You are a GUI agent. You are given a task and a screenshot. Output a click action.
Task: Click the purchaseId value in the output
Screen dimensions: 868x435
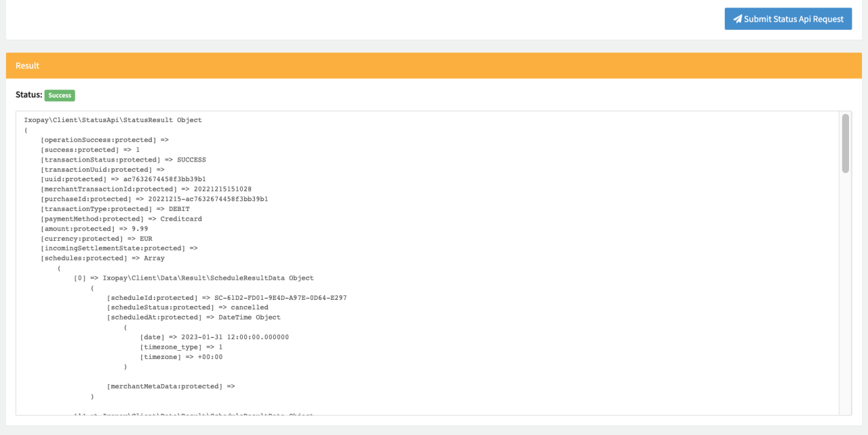pyautogui.click(x=208, y=199)
